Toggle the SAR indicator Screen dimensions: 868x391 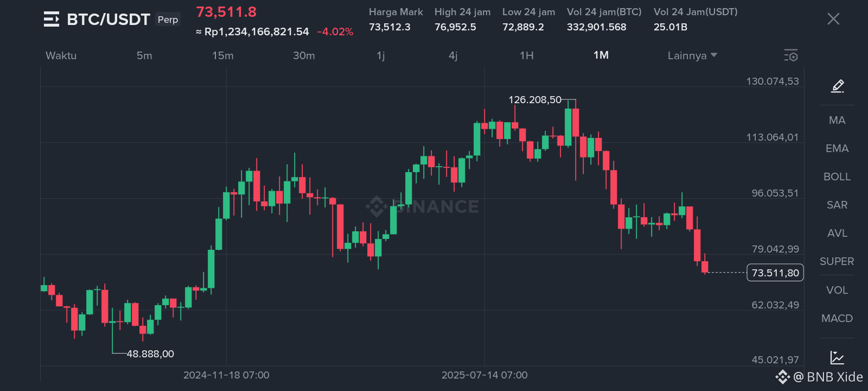837,205
